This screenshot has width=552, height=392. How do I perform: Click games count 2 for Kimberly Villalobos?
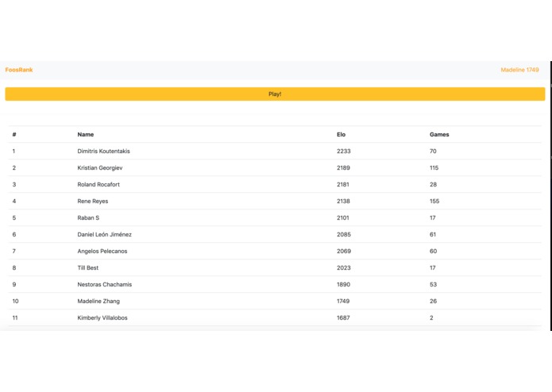click(431, 317)
